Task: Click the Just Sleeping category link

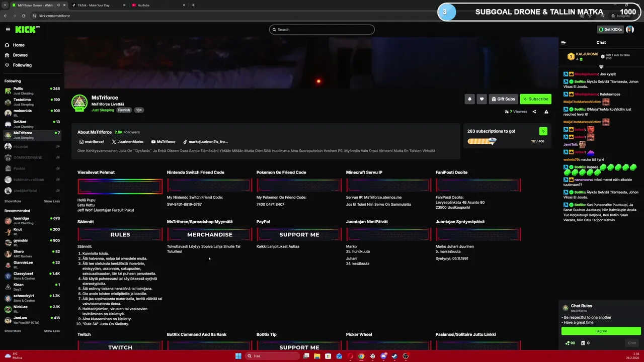Action: pyautogui.click(x=103, y=110)
